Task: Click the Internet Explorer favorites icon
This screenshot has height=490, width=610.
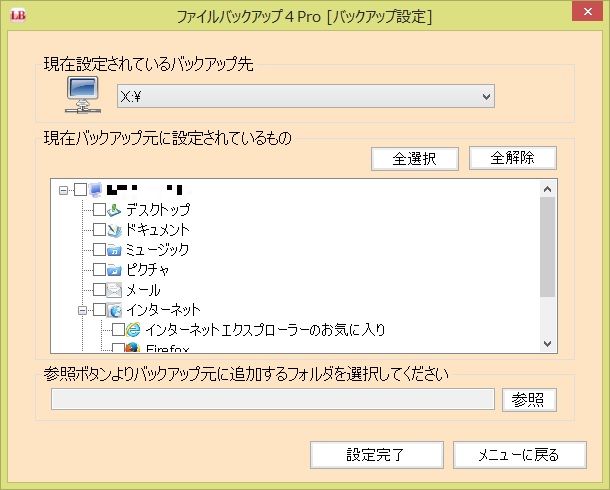Action: point(133,330)
